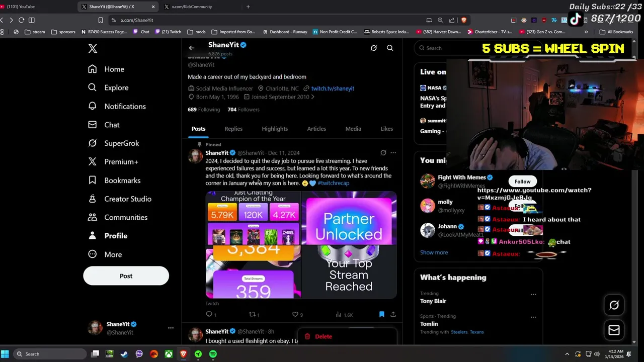Open the pinned post's three-dot menu
The height and width of the screenshot is (362, 644).
(x=393, y=153)
